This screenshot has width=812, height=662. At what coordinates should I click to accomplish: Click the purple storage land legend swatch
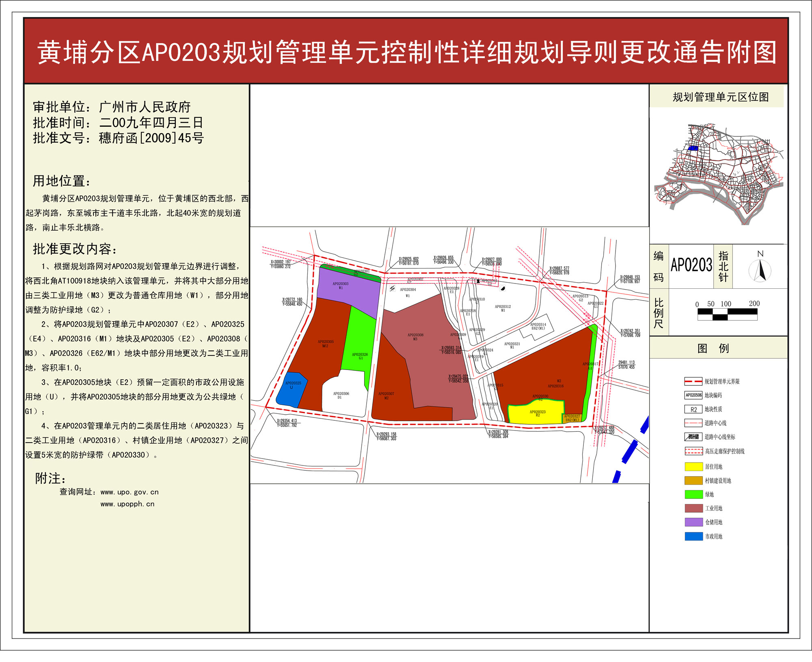coord(693,522)
